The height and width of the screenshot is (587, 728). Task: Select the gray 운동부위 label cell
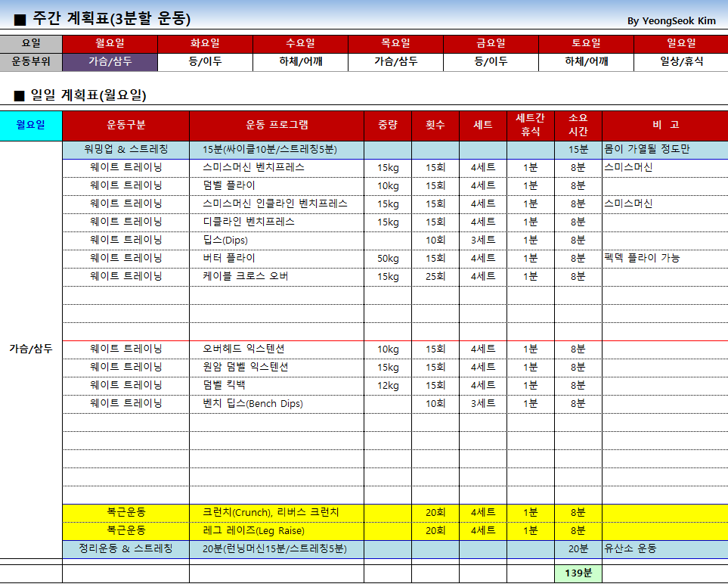31,62
